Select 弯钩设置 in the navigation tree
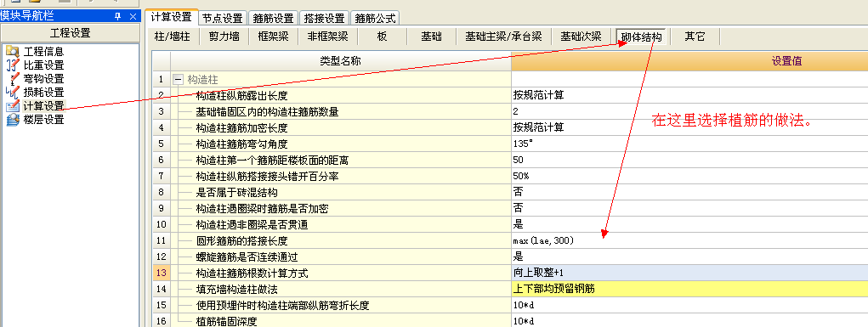Screen dimensions: 868x327 pos(43,79)
